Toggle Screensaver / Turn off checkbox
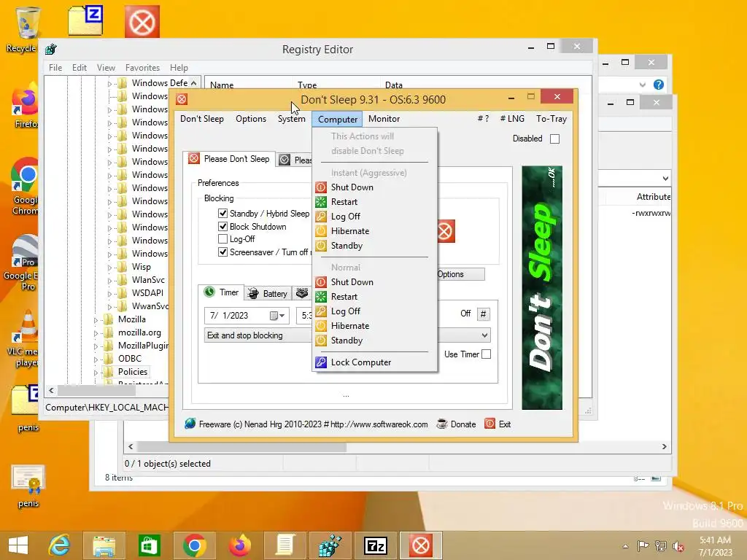Viewport: 747px width, 560px height. click(222, 252)
